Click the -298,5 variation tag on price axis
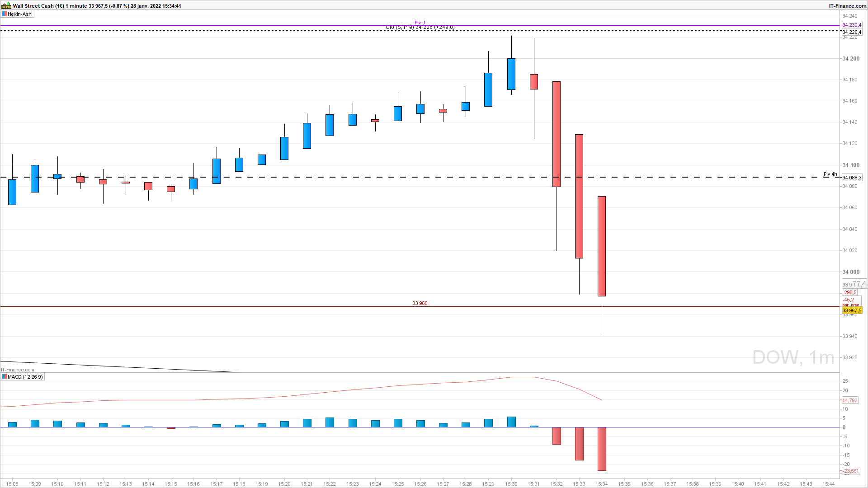The width and height of the screenshot is (868, 488). pos(849,293)
